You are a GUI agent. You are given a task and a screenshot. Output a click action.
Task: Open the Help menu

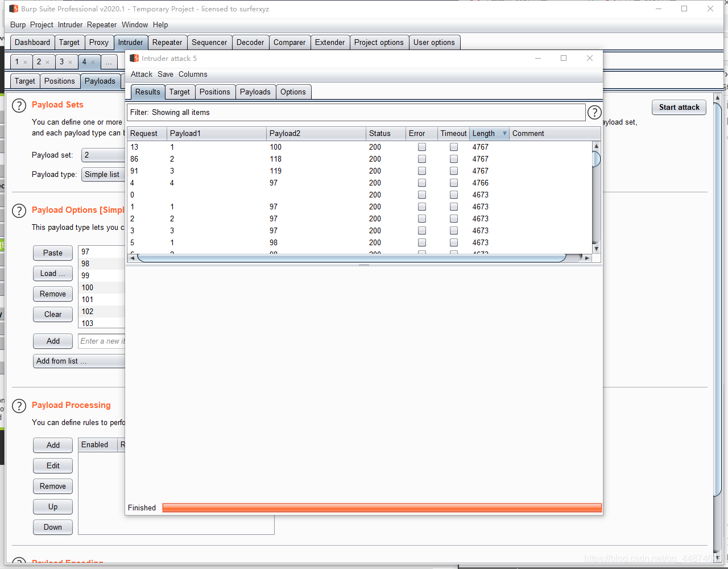point(160,24)
